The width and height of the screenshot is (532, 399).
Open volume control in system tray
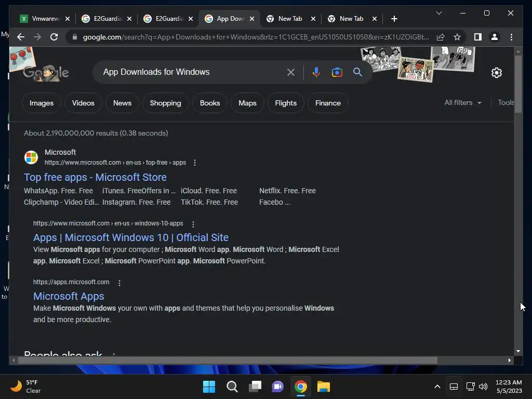[483, 387]
